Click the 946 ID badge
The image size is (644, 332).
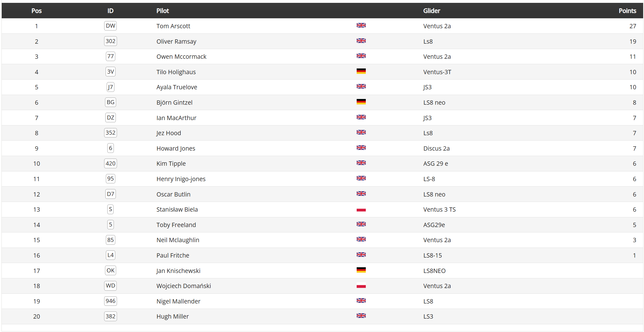[110, 301]
